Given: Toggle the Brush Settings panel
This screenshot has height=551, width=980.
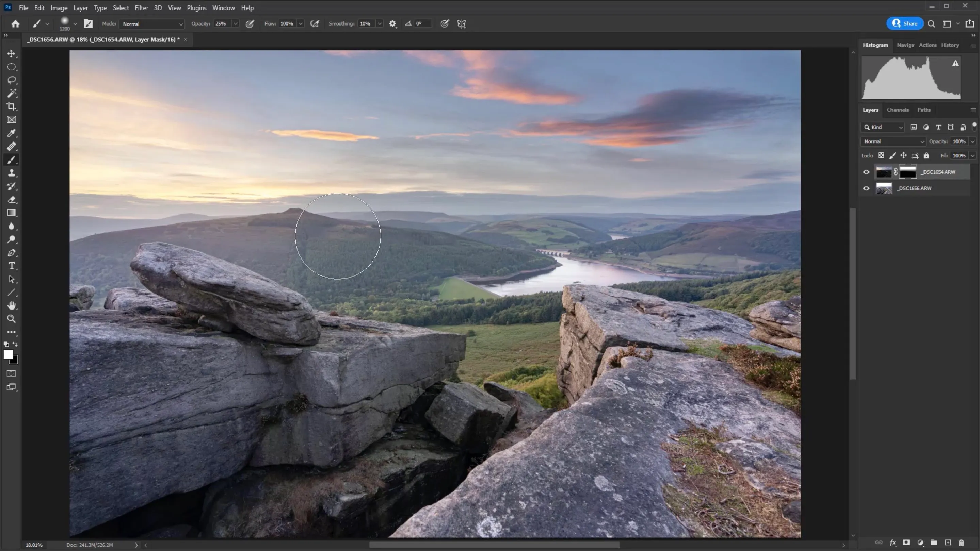Looking at the screenshot, I should pos(88,24).
